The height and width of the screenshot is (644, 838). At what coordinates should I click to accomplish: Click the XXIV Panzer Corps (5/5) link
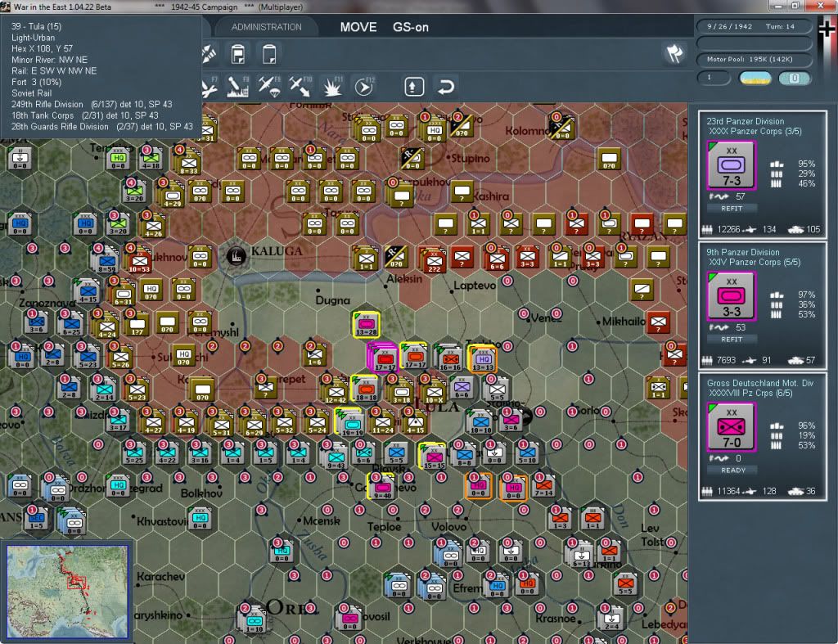(x=755, y=263)
